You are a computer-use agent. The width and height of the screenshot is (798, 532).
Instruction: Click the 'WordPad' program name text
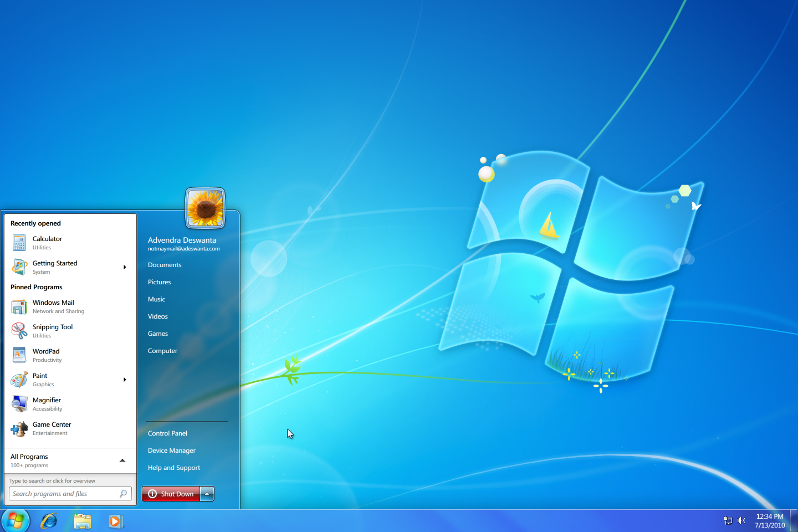[x=46, y=351]
